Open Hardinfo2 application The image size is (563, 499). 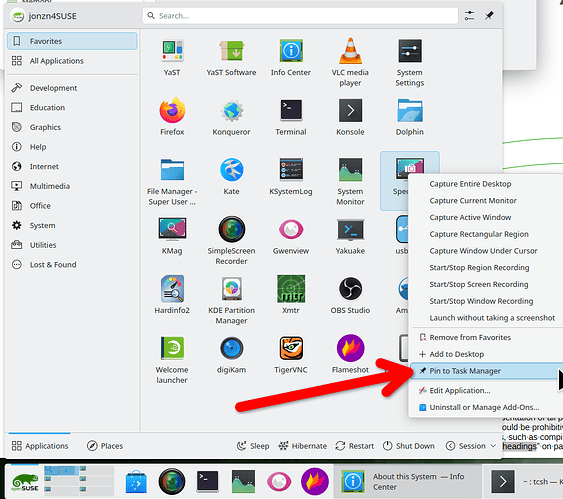click(x=172, y=295)
